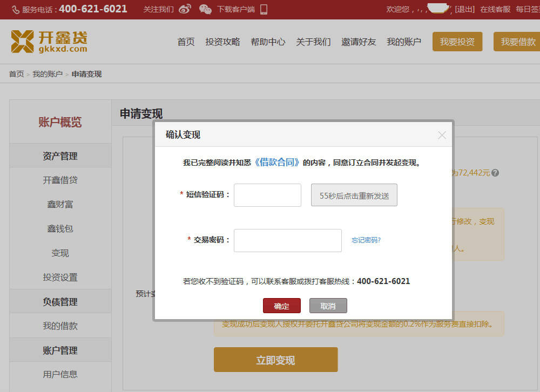Click the mobile client download icon
Screen dimensions: 540x392
point(264,9)
